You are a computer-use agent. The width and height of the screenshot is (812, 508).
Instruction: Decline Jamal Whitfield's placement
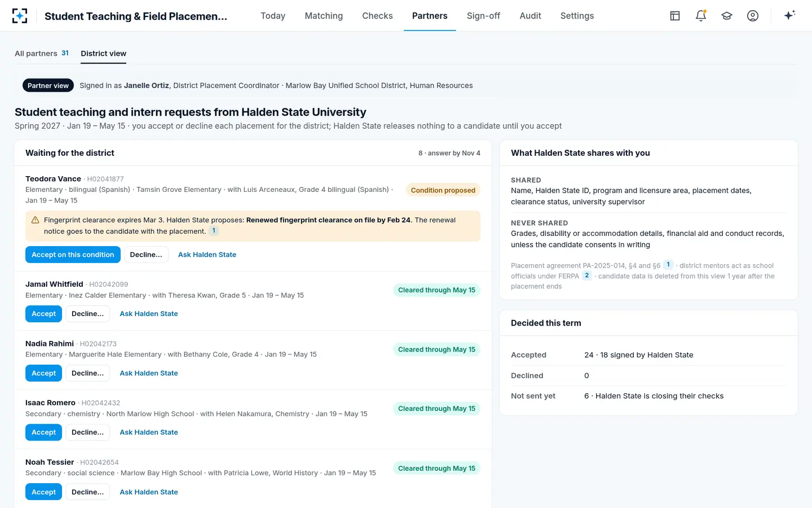tap(87, 314)
